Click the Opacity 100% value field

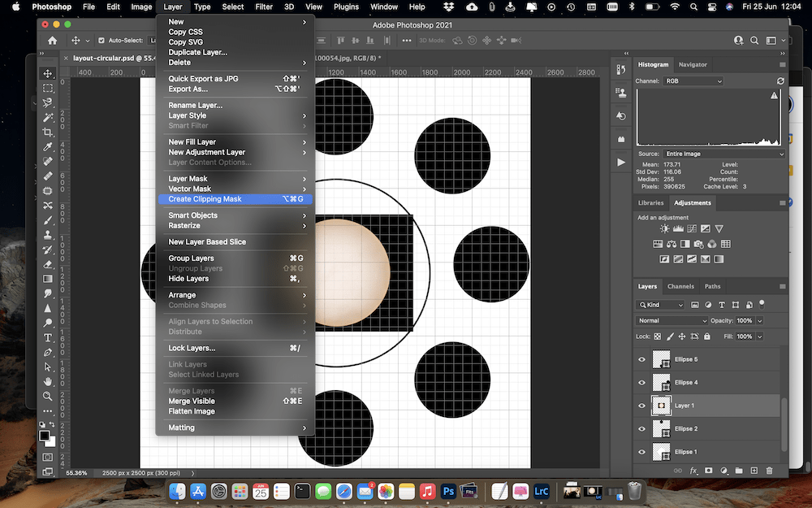(x=745, y=321)
